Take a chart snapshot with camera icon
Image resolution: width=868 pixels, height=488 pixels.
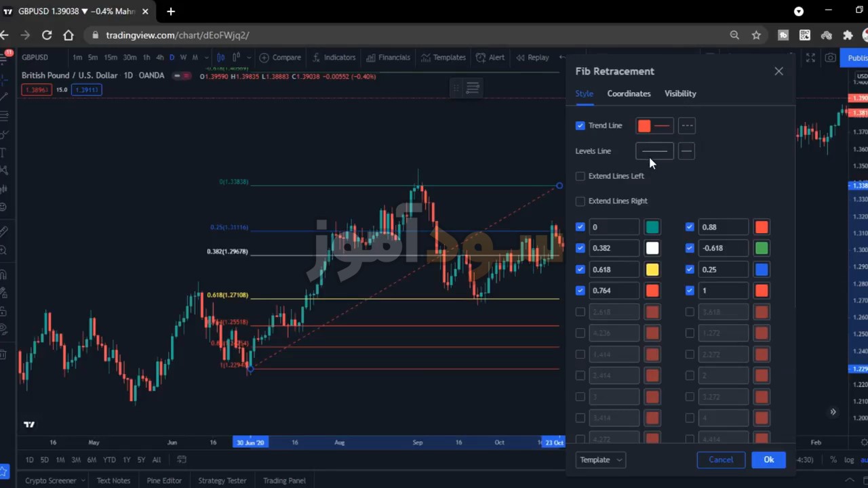pyautogui.click(x=831, y=58)
